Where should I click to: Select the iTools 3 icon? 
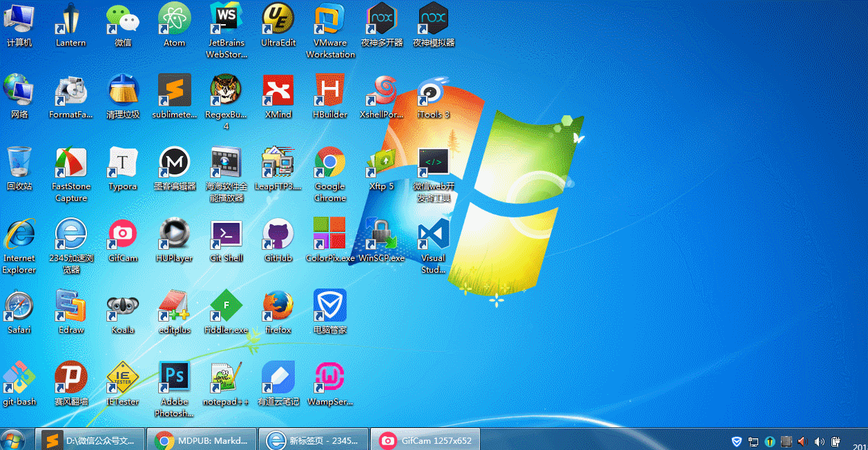pos(434,97)
